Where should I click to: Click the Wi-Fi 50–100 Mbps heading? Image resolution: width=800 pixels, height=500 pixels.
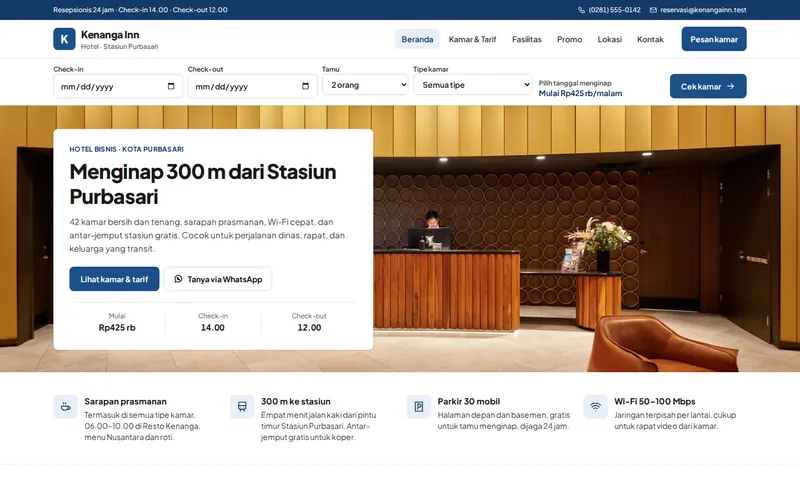click(x=655, y=402)
